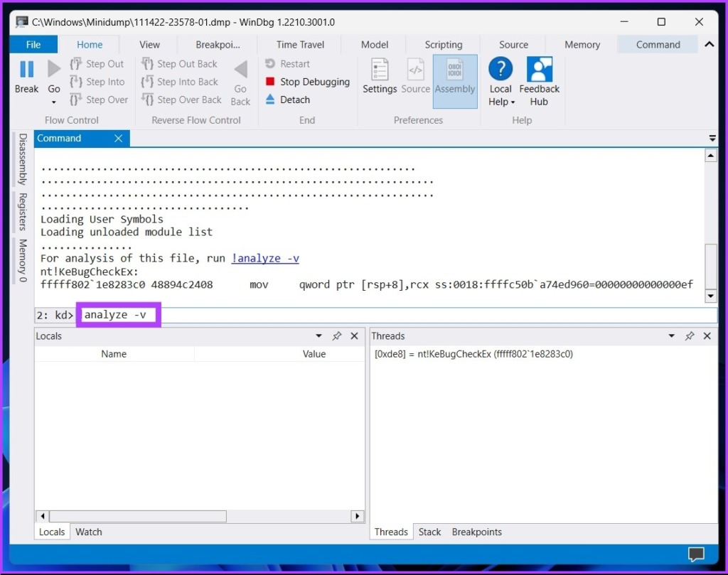728x575 pixels.
Task: Open the feedback chat icon in status bar
Action: pos(696,554)
